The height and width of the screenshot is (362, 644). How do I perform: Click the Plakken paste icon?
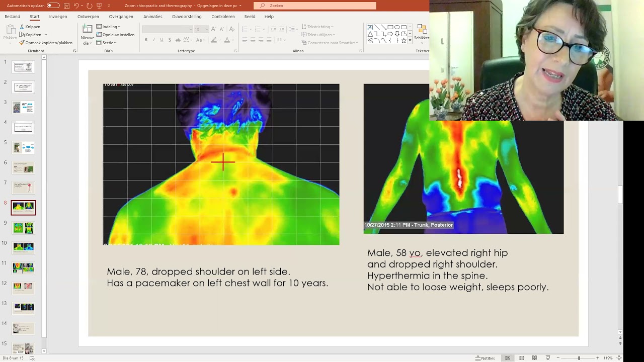pyautogui.click(x=10, y=30)
